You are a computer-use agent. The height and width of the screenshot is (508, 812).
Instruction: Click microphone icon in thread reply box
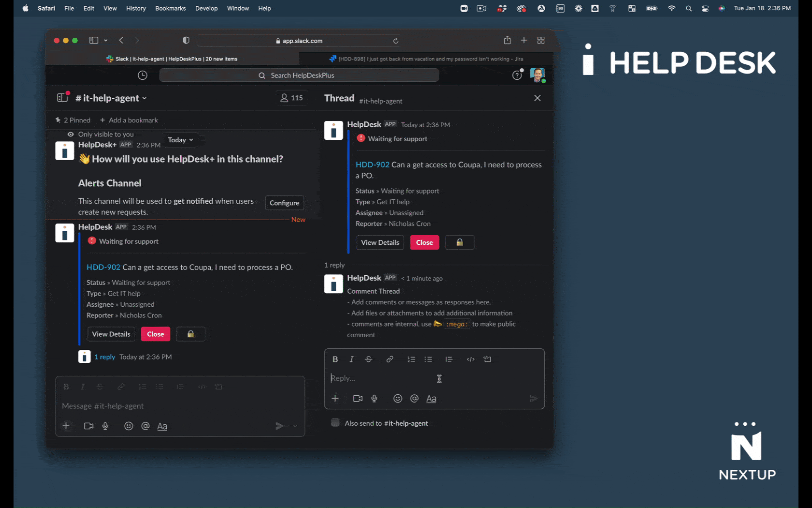(374, 398)
